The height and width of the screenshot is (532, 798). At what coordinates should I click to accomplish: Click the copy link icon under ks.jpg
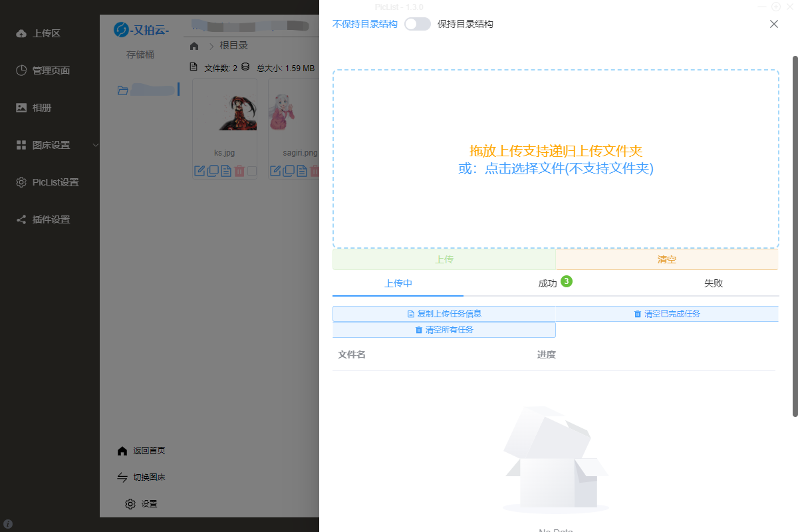click(x=213, y=171)
